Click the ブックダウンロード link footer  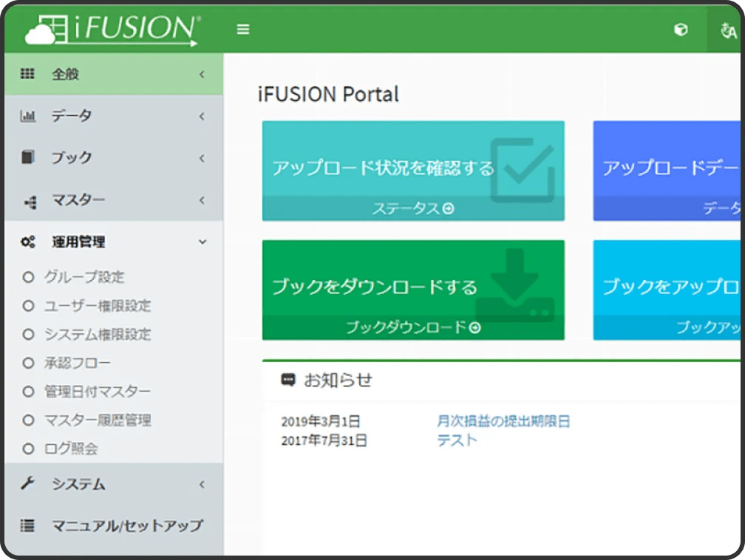[413, 327]
